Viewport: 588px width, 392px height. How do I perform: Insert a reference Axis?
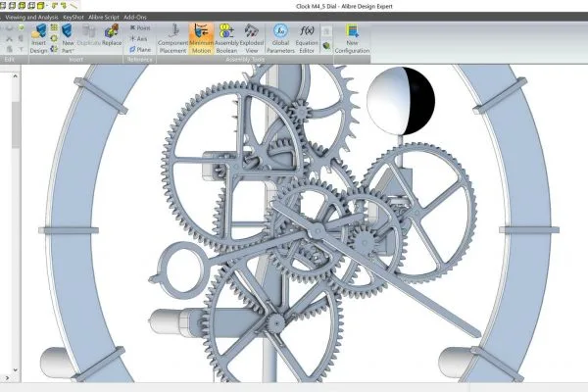click(x=138, y=38)
